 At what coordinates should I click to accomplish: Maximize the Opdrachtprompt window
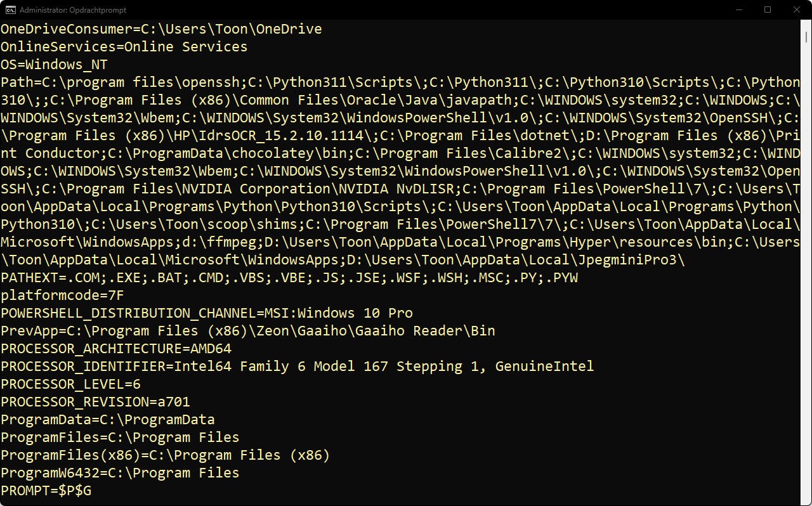pos(768,10)
